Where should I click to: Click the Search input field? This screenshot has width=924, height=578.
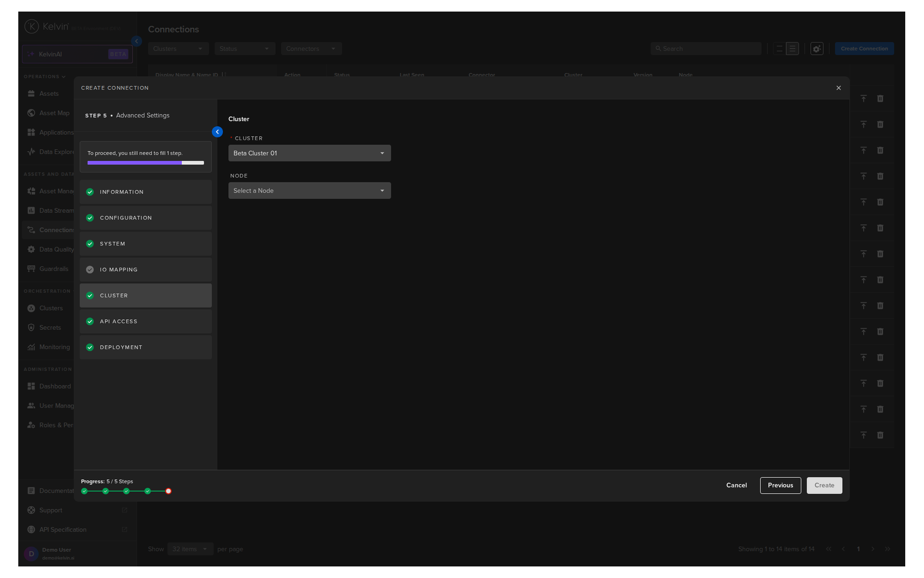coord(706,49)
